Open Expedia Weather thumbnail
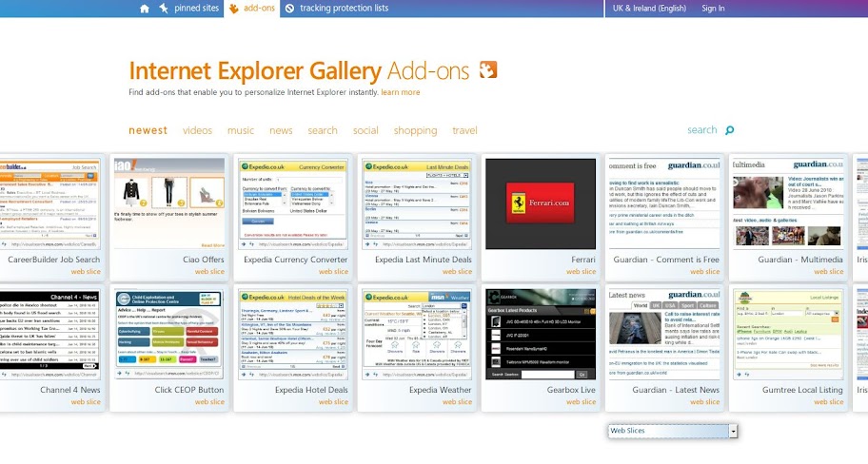 click(x=417, y=334)
